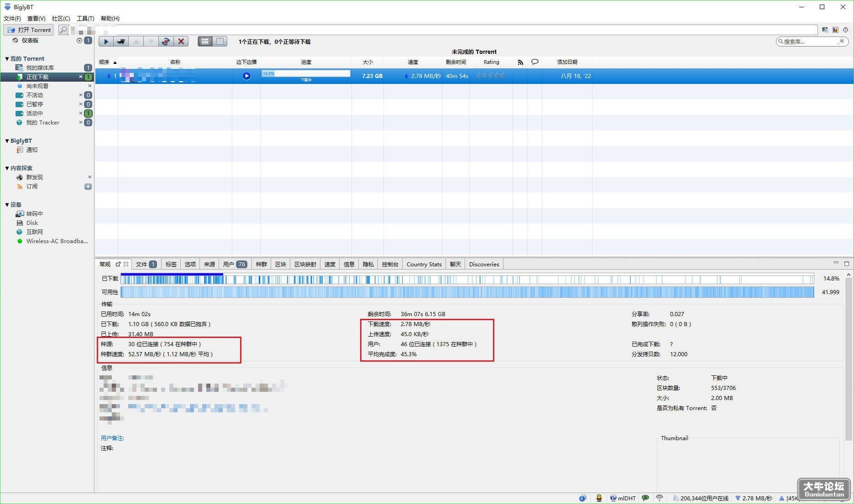Switch to the detailed list view toggle
Image resolution: width=854 pixels, height=504 pixels.
pos(220,42)
